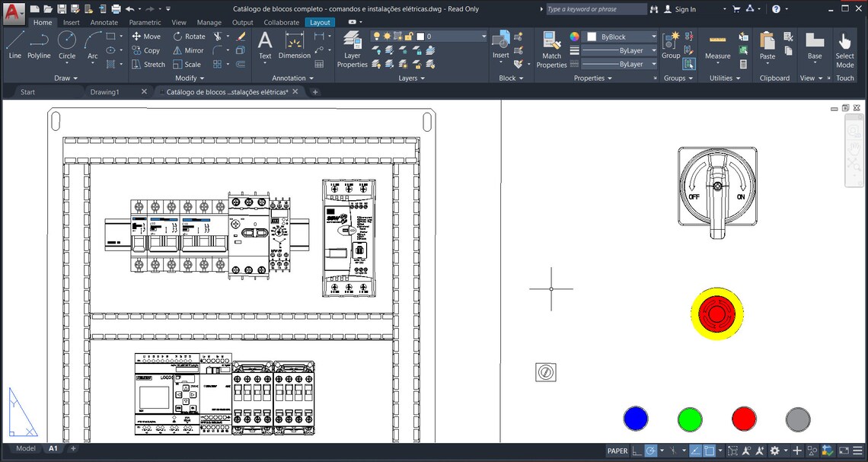The width and height of the screenshot is (868, 462).
Task: Select the Move tool
Action: (146, 36)
